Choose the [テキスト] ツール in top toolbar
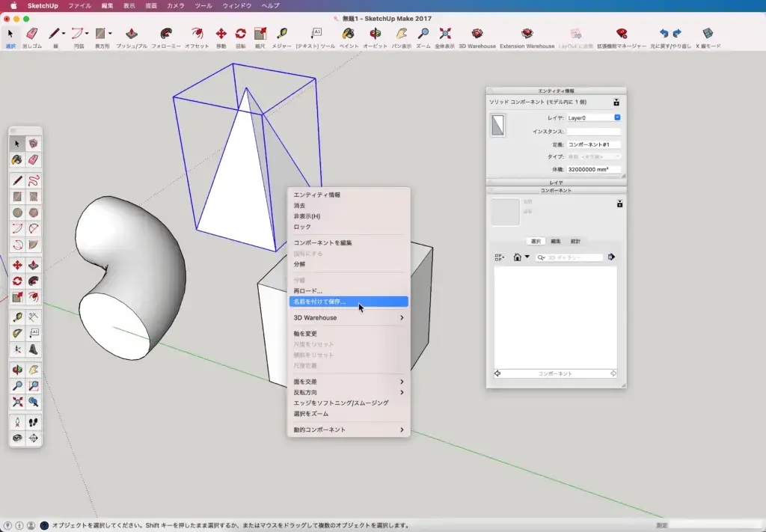Image resolution: width=766 pixels, height=532 pixels. tap(316, 33)
